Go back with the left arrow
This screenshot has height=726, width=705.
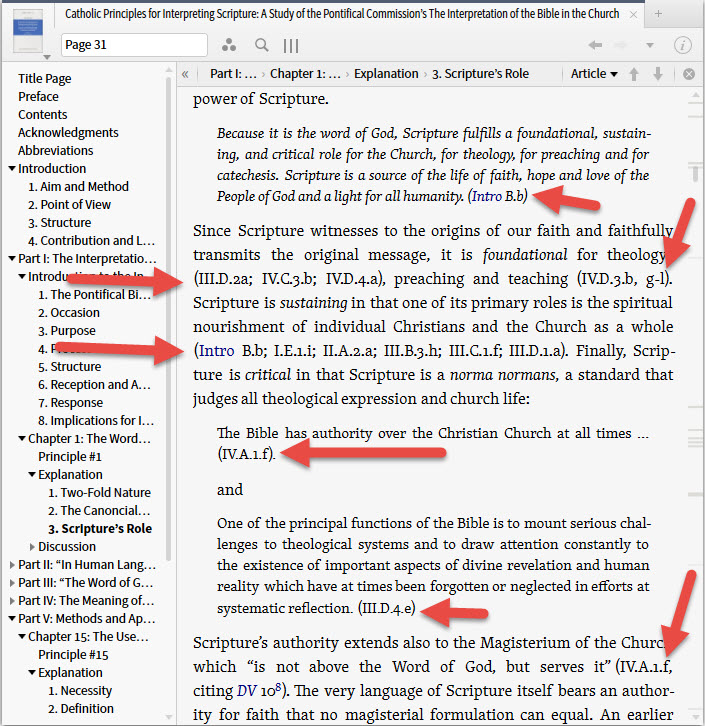click(x=595, y=45)
